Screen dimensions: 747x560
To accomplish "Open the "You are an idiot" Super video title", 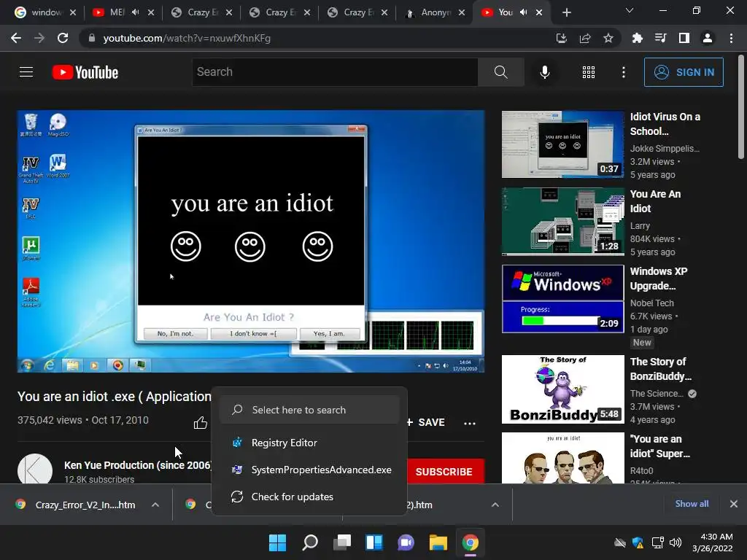I will pos(659,446).
